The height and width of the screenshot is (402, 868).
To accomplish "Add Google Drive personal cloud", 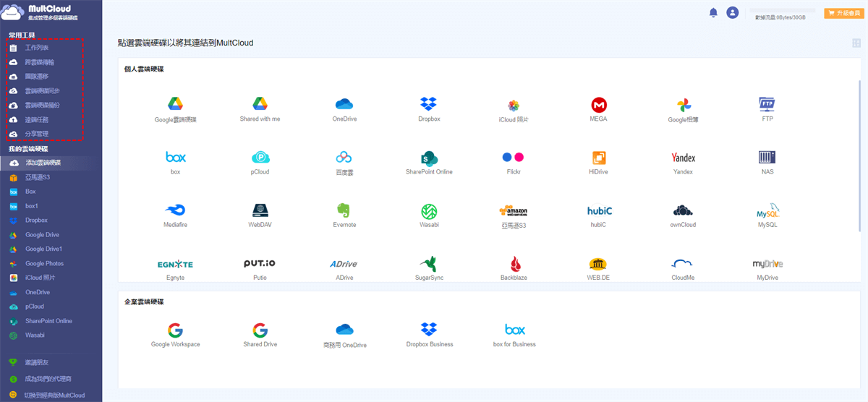I will 175,109.
